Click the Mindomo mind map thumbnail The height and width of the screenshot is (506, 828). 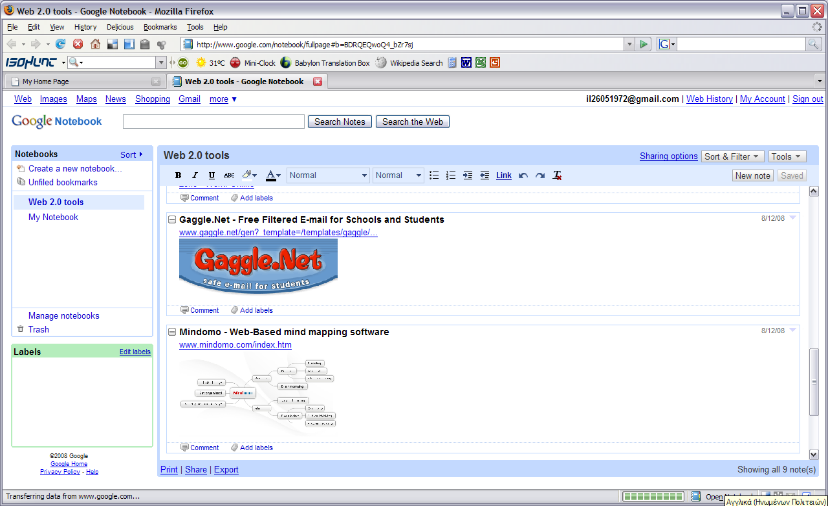[x=258, y=393]
